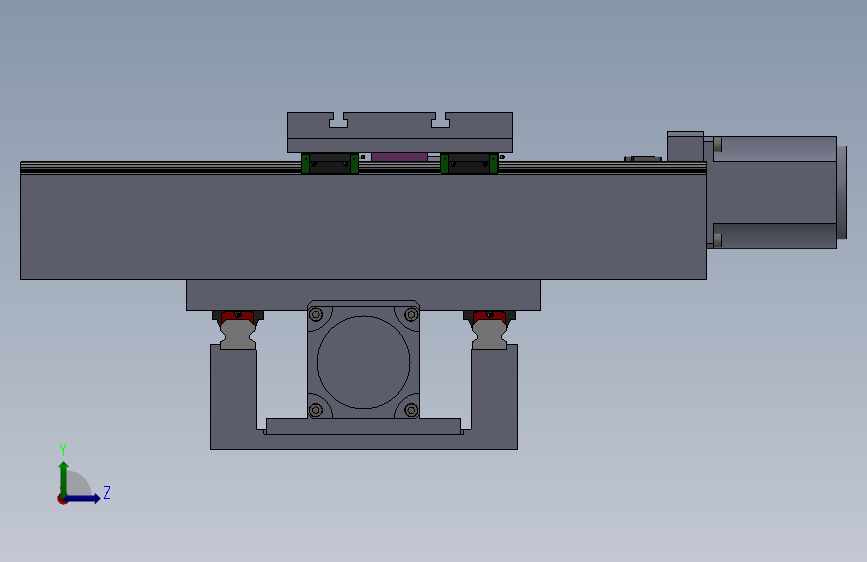Select the purple block under the top table
867x562 pixels.
(399, 157)
